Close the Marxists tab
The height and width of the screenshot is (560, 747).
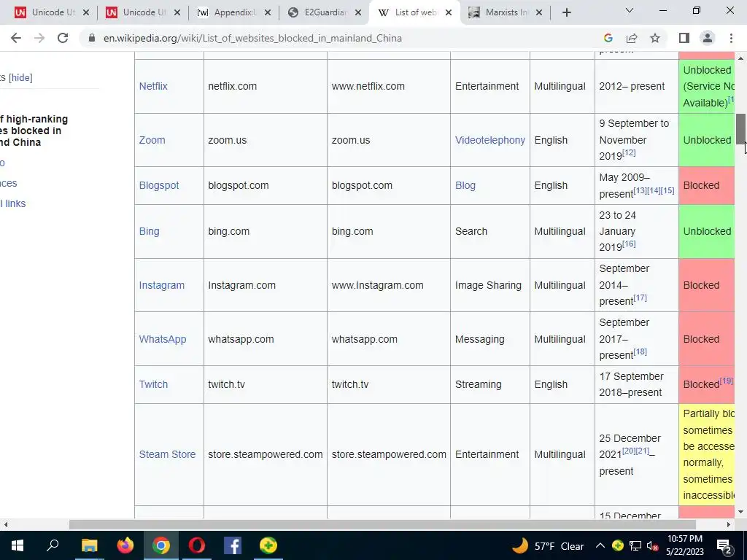539,13
